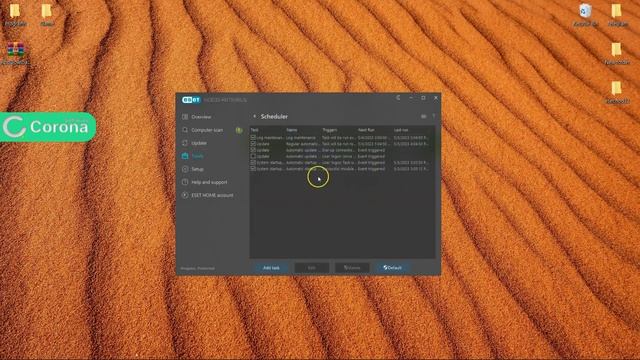The height and width of the screenshot is (360, 640).
Task: Select the WinRAR archive icon on the desktop
Action: pyautogui.click(x=16, y=54)
